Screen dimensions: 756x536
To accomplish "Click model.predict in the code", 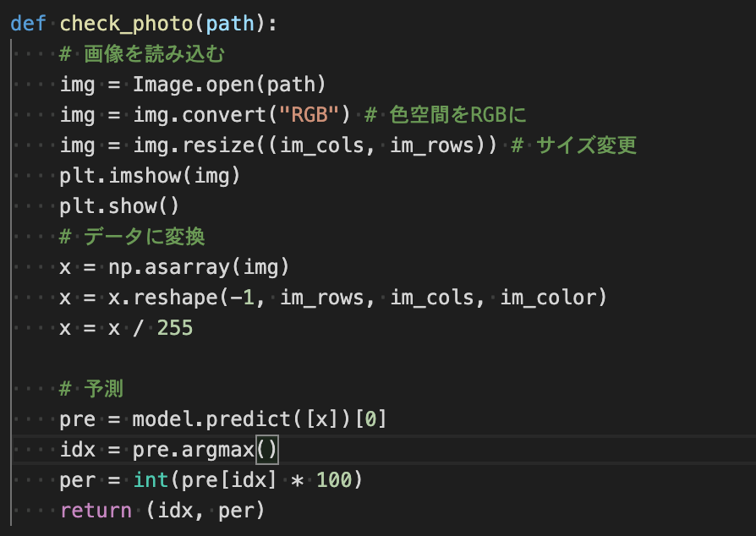I will [211, 418].
